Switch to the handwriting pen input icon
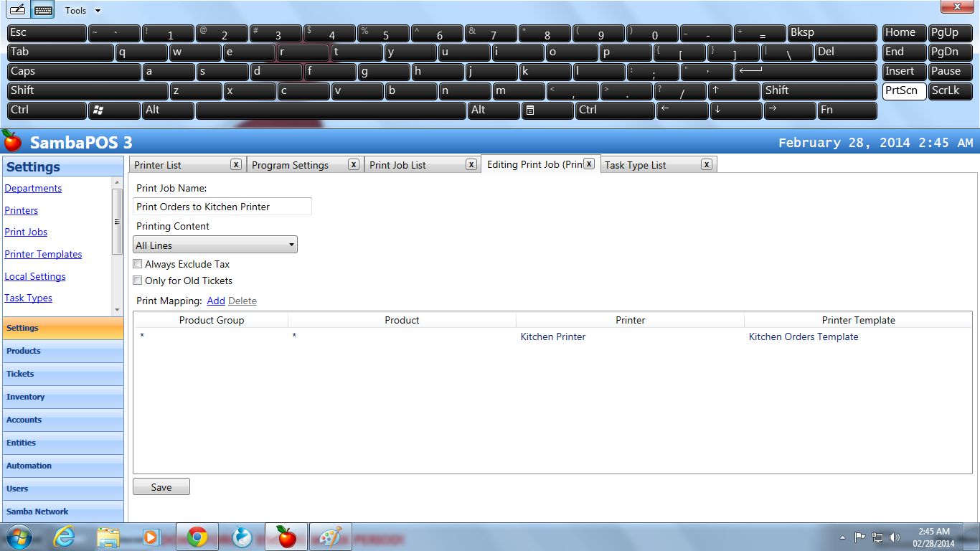The image size is (980, 551). pyautogui.click(x=17, y=10)
